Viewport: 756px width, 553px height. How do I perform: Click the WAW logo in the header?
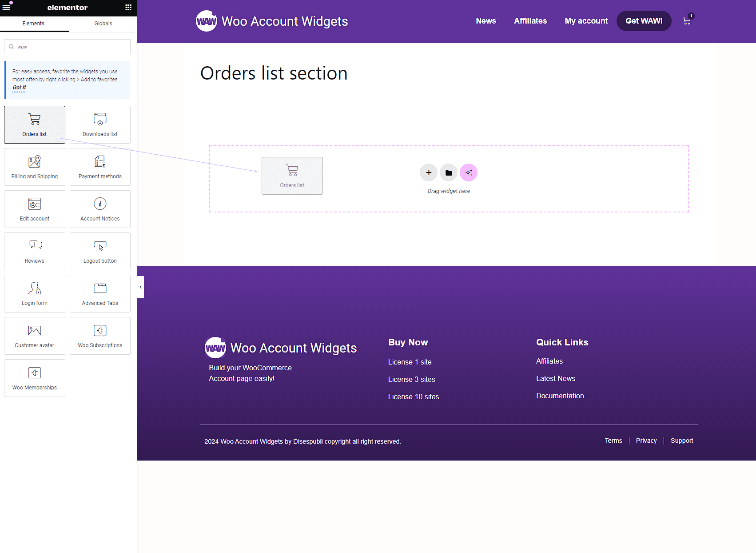(207, 21)
